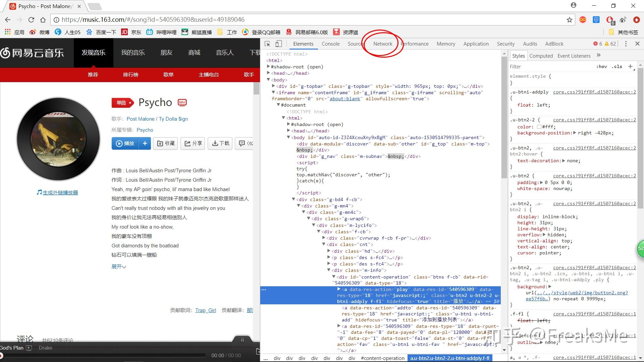644x362 pixels.
Task: Collapse the m-info div node
Action: [329, 270]
